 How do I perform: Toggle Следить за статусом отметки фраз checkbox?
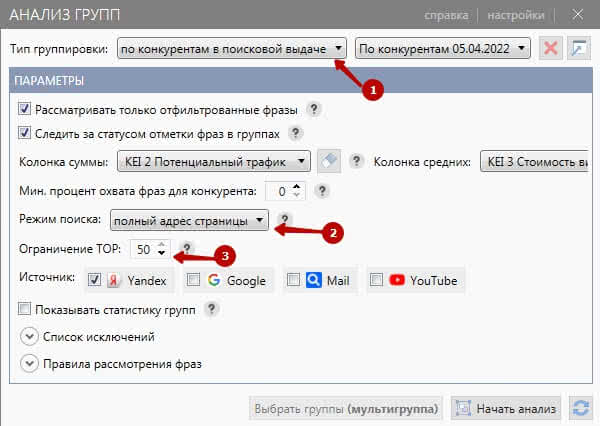(x=24, y=133)
